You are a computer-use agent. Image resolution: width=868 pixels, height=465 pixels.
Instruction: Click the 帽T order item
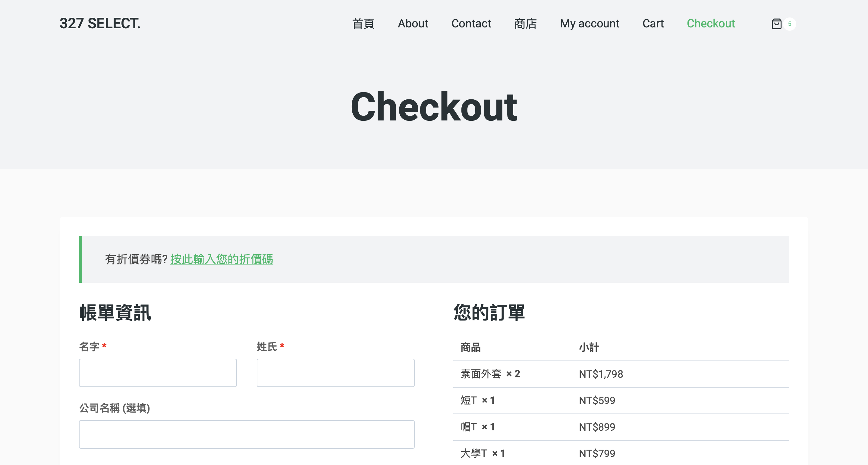469,427
